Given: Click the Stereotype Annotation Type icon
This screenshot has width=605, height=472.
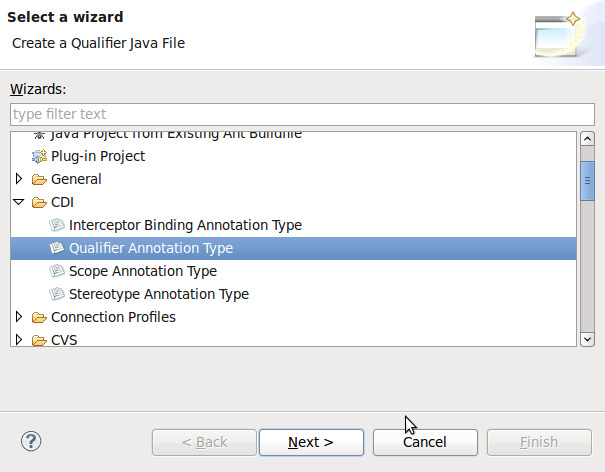Looking at the screenshot, I should click(57, 294).
